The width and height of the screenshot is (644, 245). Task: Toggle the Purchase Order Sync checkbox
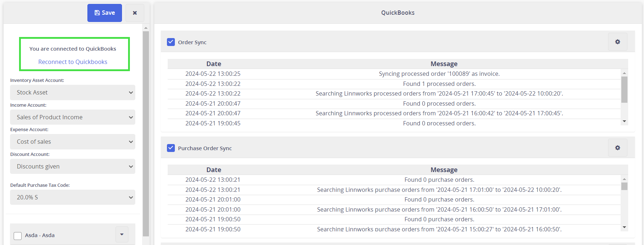171,148
